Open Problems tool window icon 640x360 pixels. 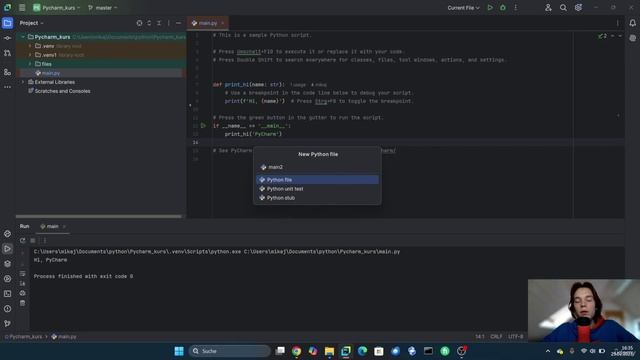pos(7,309)
